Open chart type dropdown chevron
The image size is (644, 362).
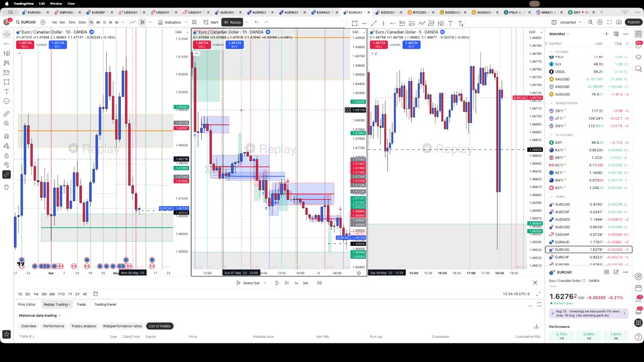(x=150, y=22)
